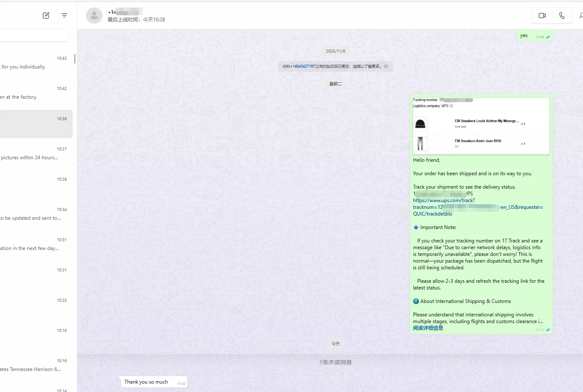Screen dimensions: 583x392
Task: Click the beanie hat product thumbnail
Action: click(420, 124)
